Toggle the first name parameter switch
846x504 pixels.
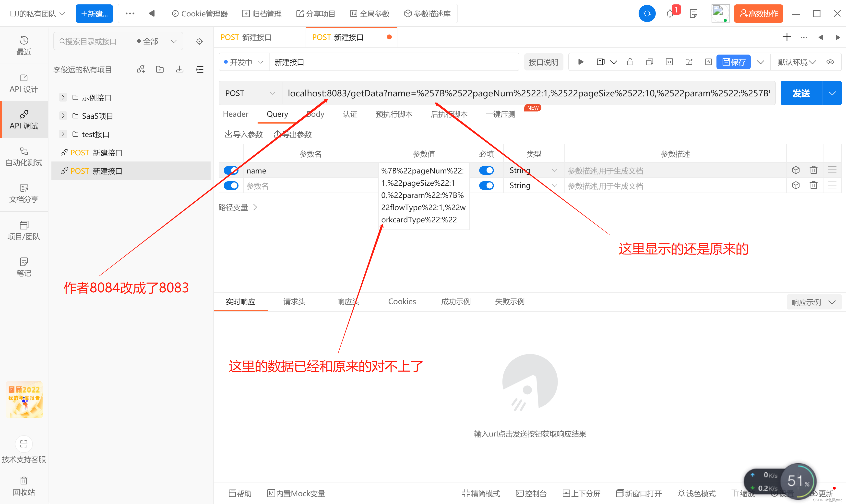pos(230,170)
